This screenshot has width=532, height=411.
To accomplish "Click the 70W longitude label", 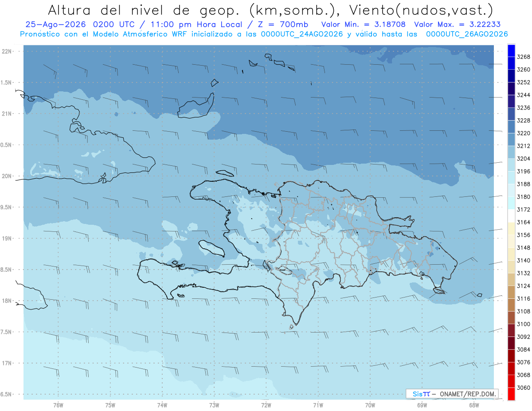I will click(x=370, y=405).
